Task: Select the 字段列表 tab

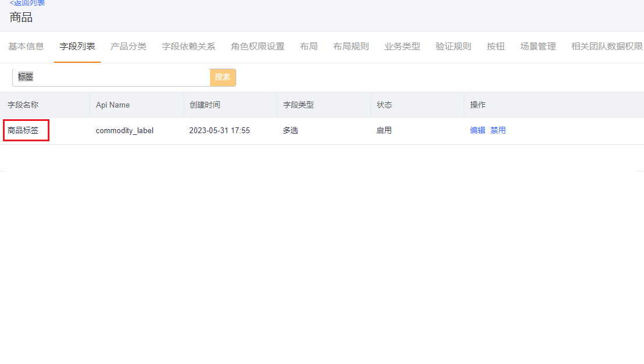Action: 77,47
